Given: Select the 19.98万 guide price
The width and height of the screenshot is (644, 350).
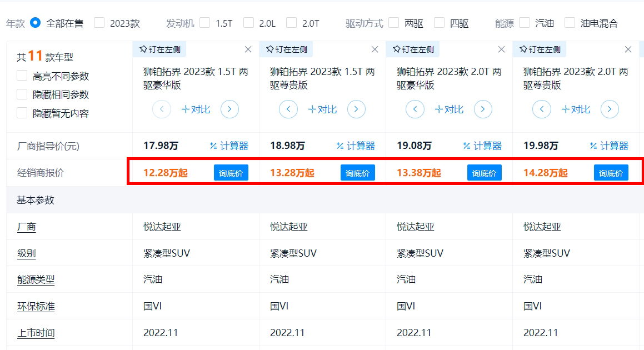Looking at the screenshot, I should point(541,146).
